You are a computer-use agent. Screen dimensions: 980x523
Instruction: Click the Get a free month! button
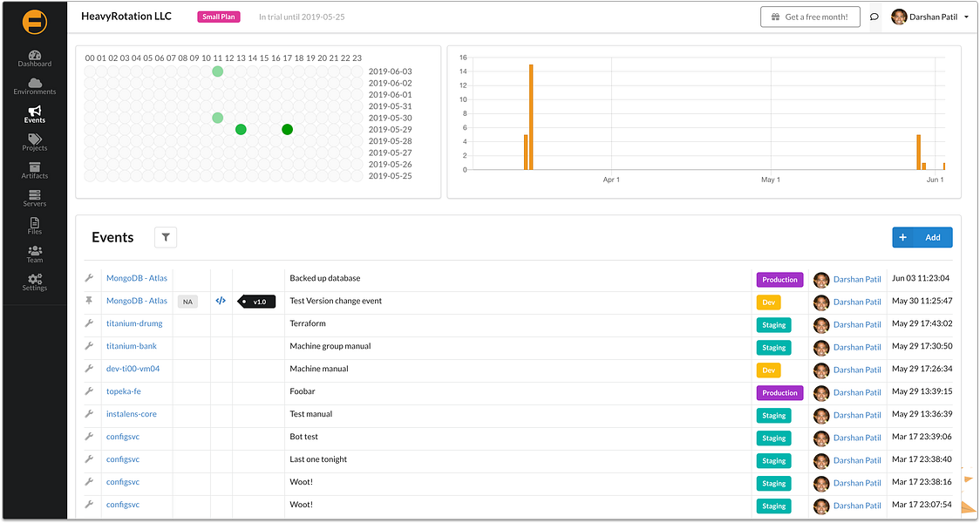[x=810, y=17]
